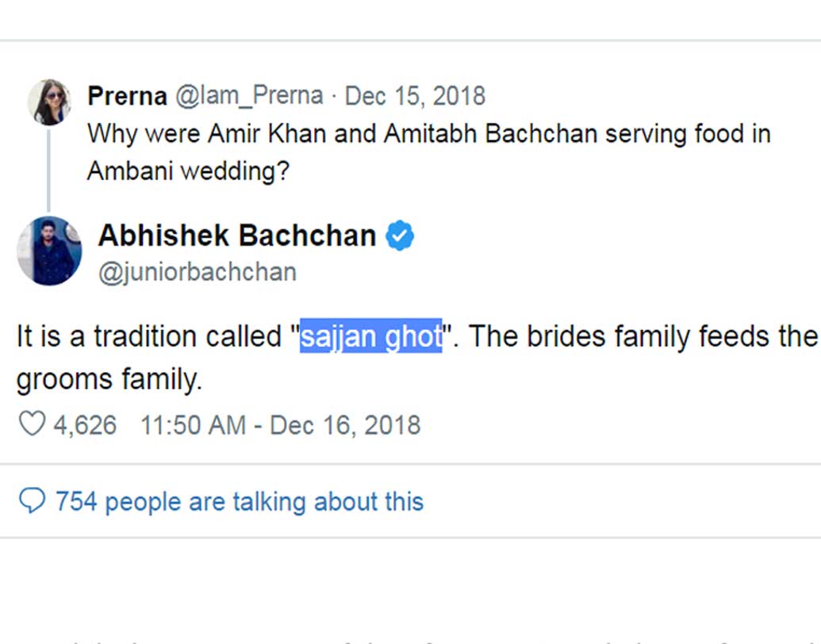Open the @juniorbachchan handle

click(x=197, y=272)
